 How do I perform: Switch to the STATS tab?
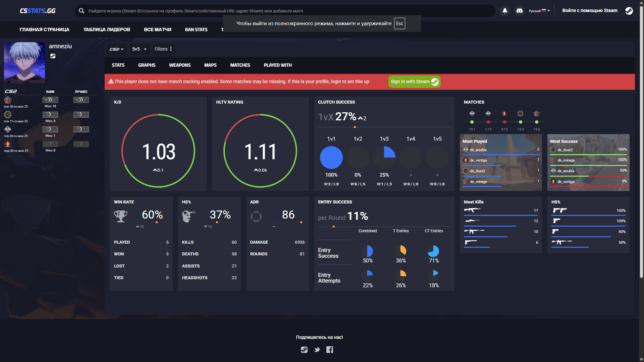click(118, 65)
